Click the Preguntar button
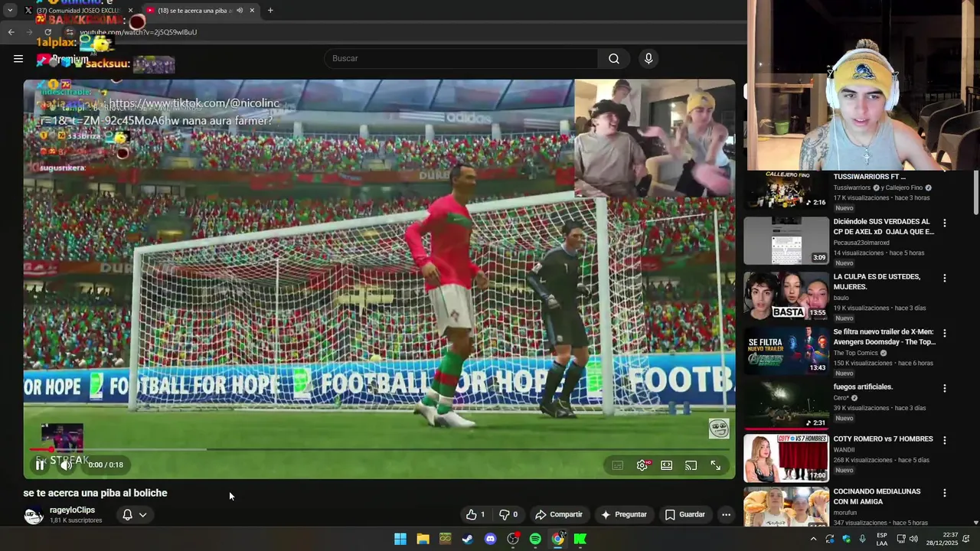This screenshot has width=980, height=551. (624, 514)
